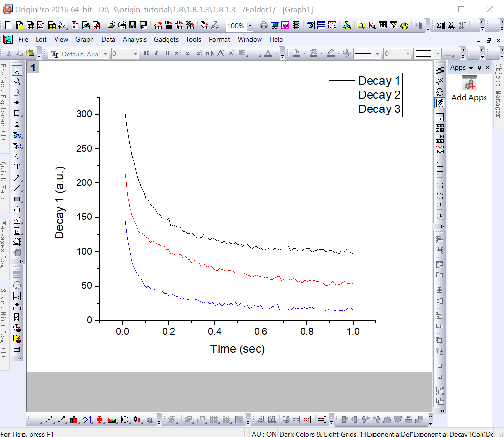This screenshot has width=504, height=437.
Task: Click the Line + Symbol plot button
Action: (62, 419)
